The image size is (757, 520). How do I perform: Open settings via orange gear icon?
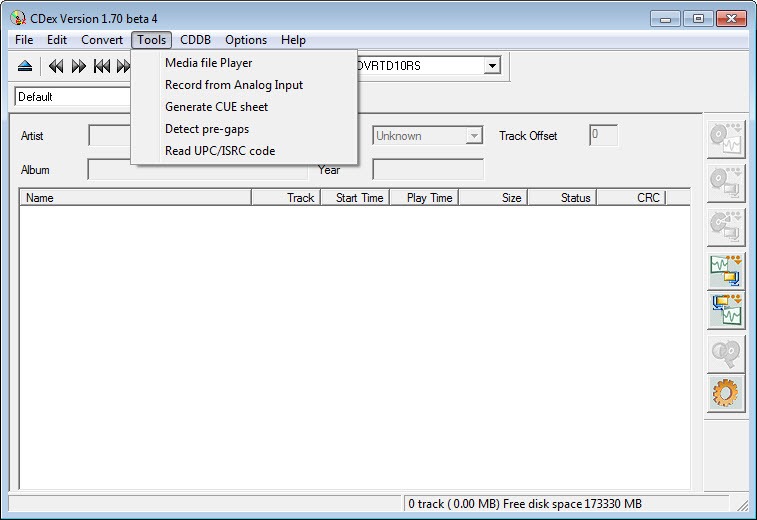tap(726, 394)
